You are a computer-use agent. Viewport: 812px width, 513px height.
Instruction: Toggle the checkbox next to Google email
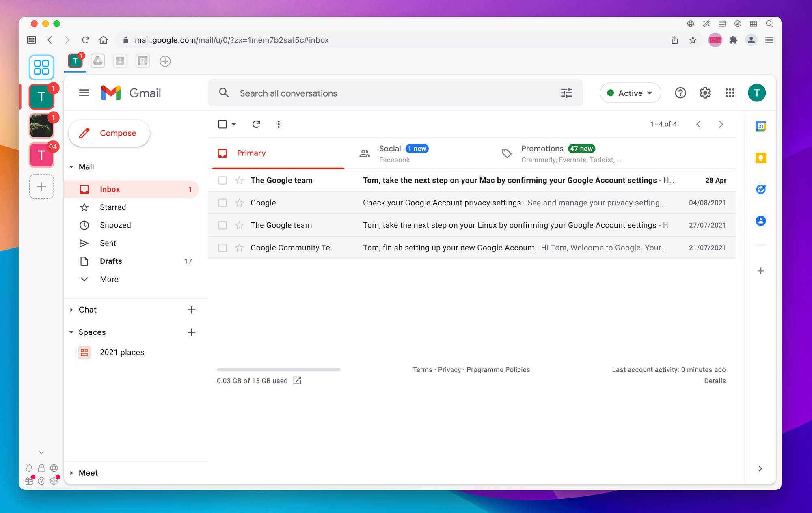[x=223, y=203]
